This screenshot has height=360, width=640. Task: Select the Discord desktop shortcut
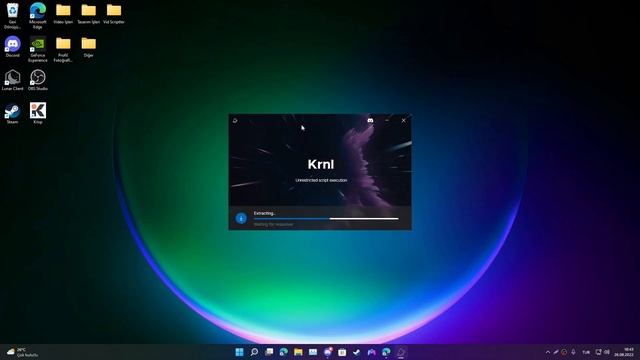coord(13,47)
